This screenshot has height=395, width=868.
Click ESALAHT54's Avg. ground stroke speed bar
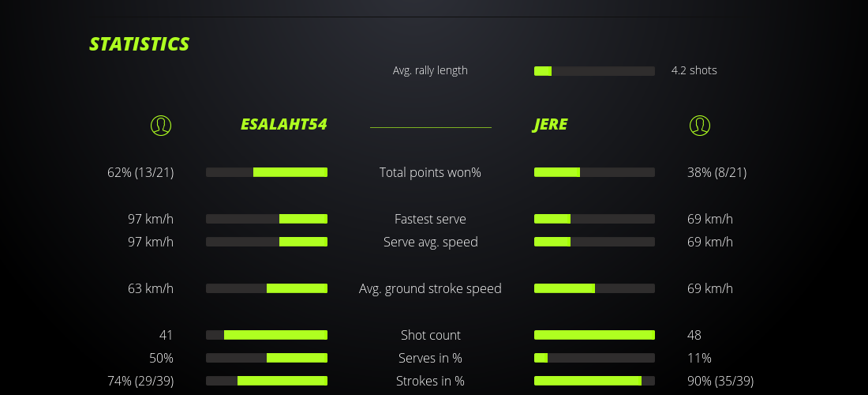[x=267, y=288]
